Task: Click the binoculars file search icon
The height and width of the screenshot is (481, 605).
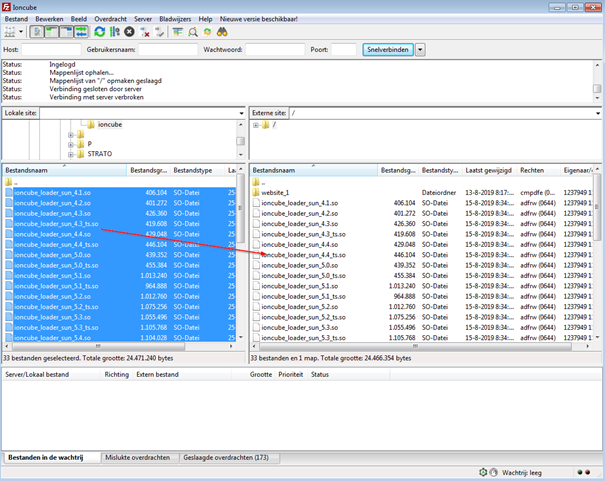Action: (x=221, y=32)
